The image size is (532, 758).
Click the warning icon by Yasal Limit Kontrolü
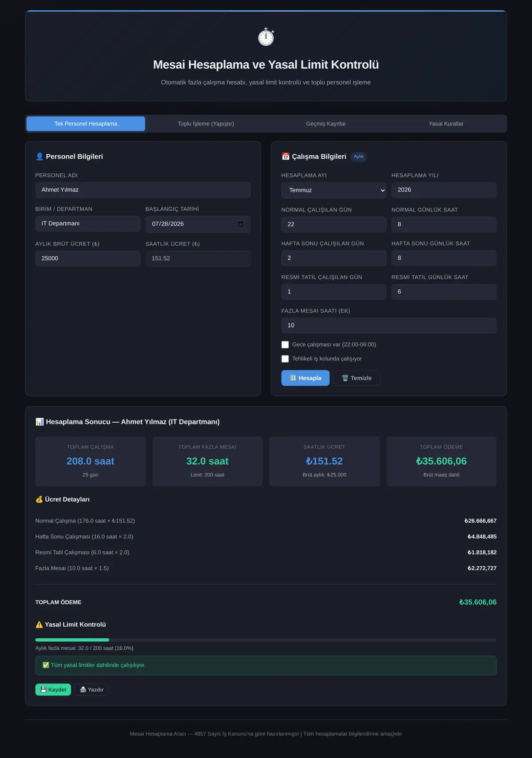click(39, 624)
